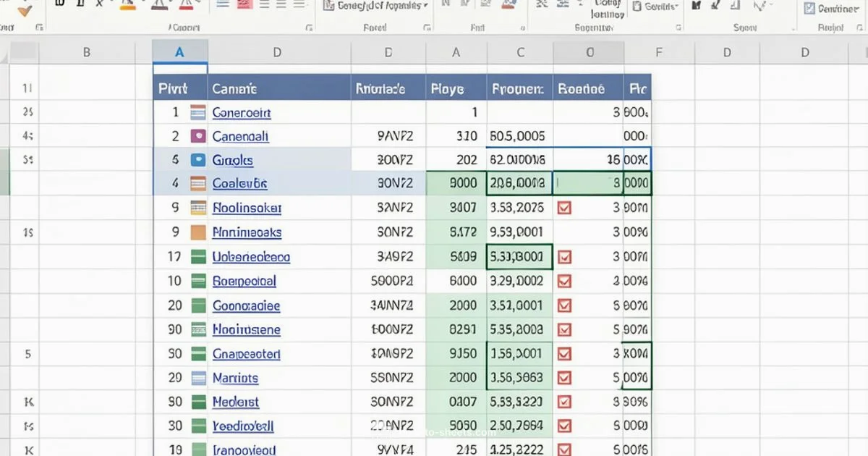Uncheck the checkbox next to Marriots
The image size is (868, 456).
pos(568,377)
